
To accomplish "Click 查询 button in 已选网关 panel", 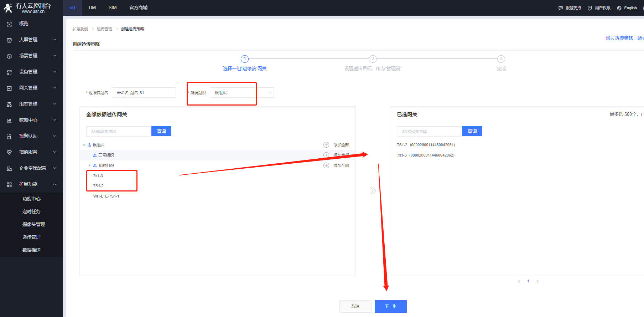I will 472,131.
